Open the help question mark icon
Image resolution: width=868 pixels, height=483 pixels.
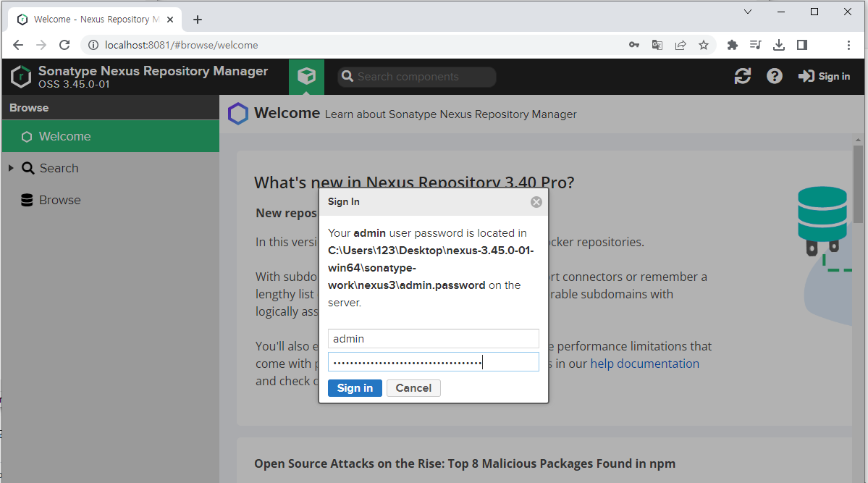(x=775, y=76)
